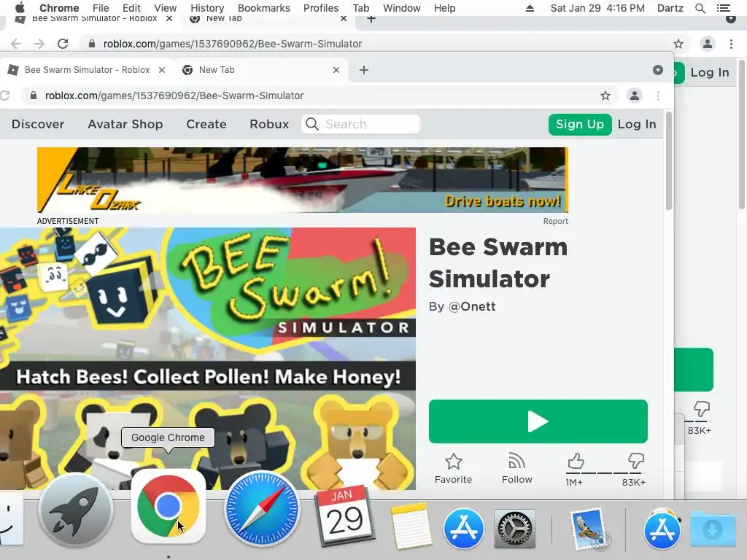
Task: Open a new tab with the front window's plus button
Action: 364,70
